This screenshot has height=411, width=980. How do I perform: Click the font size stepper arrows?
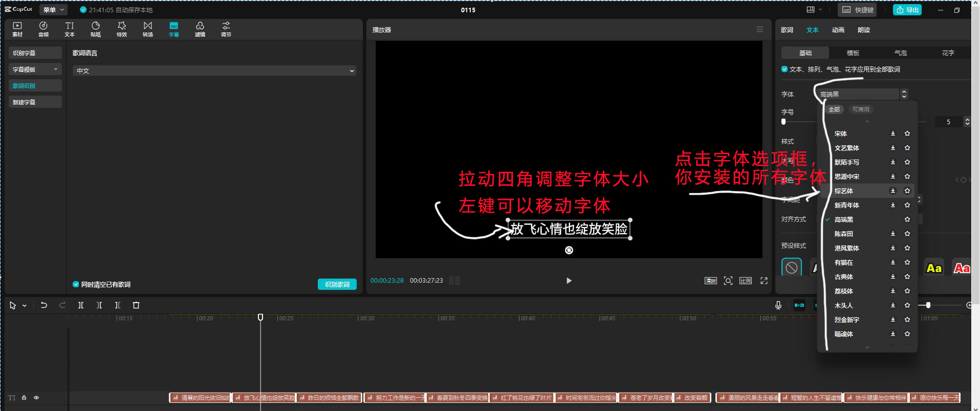(967, 122)
